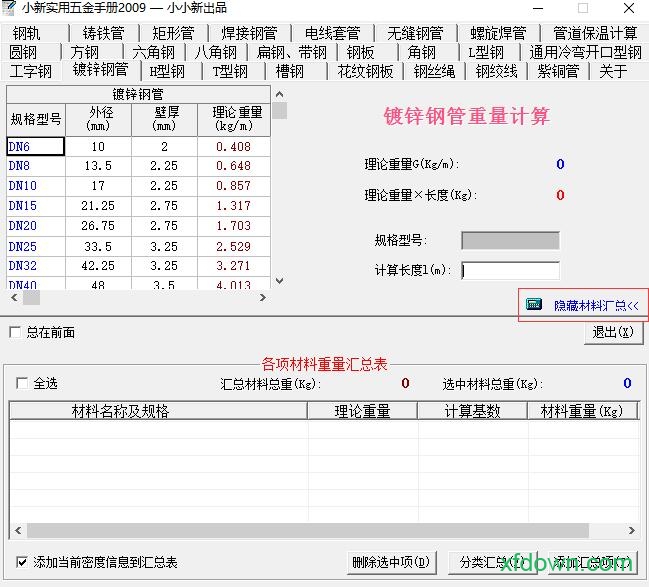Check the 全选 select-all box

pyautogui.click(x=23, y=383)
